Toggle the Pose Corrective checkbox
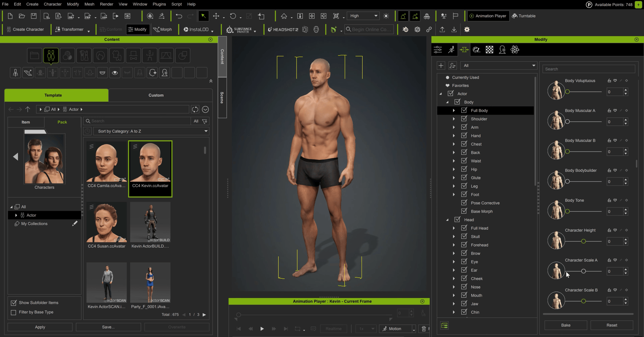Viewport: 644px width, 337px height. click(464, 203)
